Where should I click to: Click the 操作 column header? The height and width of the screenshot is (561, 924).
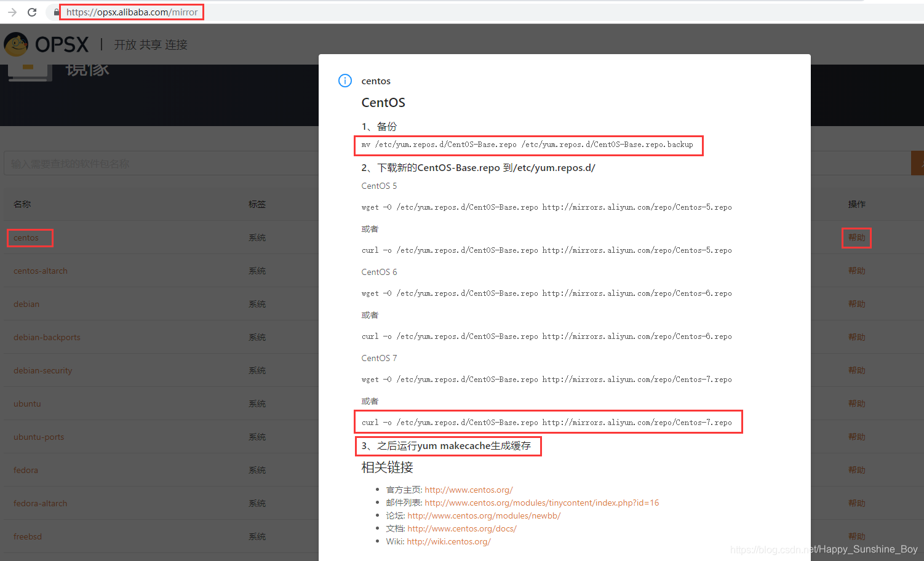[857, 204]
